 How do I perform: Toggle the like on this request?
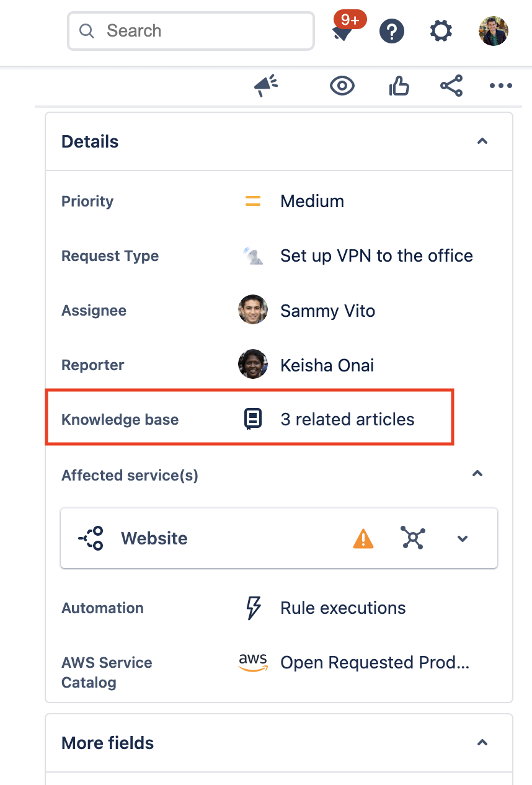click(x=399, y=86)
